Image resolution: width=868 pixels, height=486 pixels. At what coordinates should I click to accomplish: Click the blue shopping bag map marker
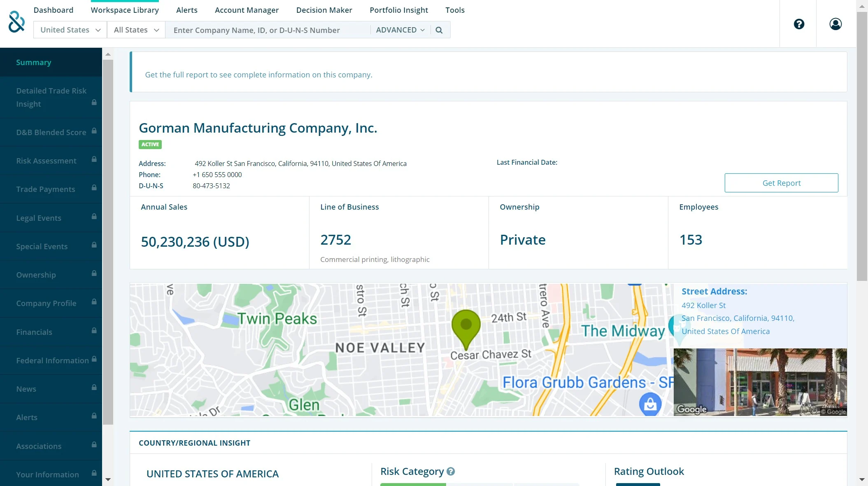(x=650, y=404)
